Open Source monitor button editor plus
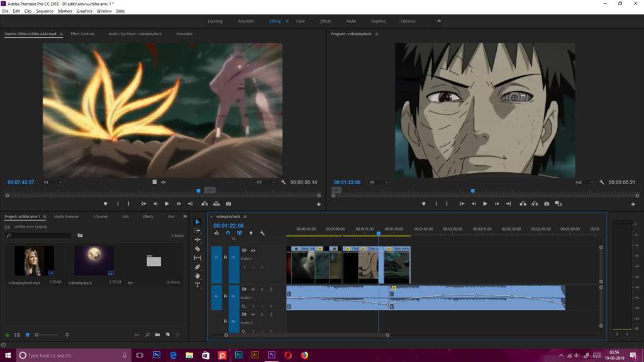 coord(319,204)
